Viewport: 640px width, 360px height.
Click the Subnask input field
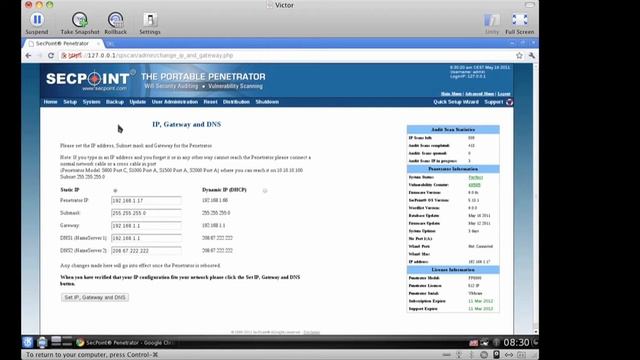pos(146,213)
